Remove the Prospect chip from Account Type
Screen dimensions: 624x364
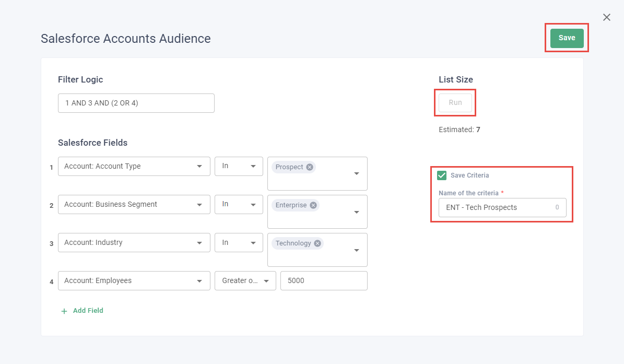coord(310,167)
